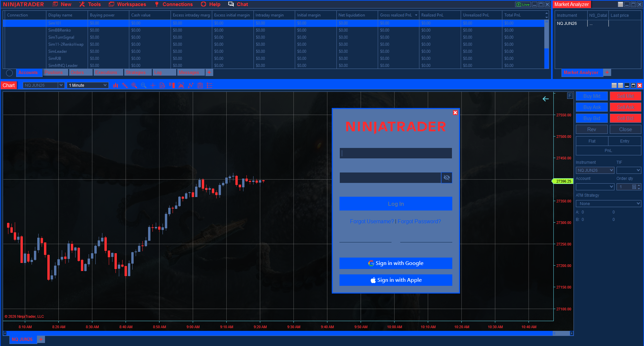
Task: Increase the order quantity with stepper
Action: (x=639, y=185)
